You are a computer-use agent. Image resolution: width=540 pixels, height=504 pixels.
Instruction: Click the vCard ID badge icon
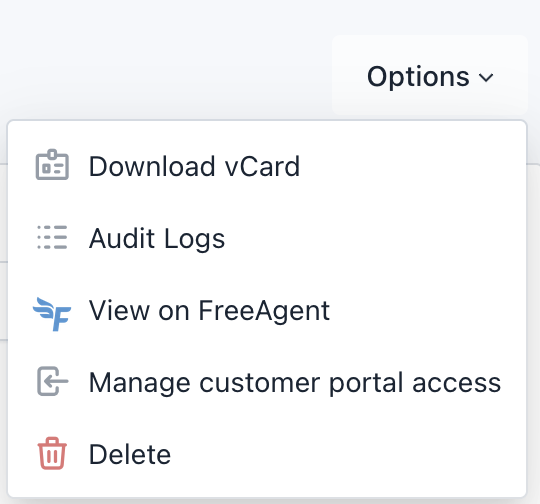(52, 165)
